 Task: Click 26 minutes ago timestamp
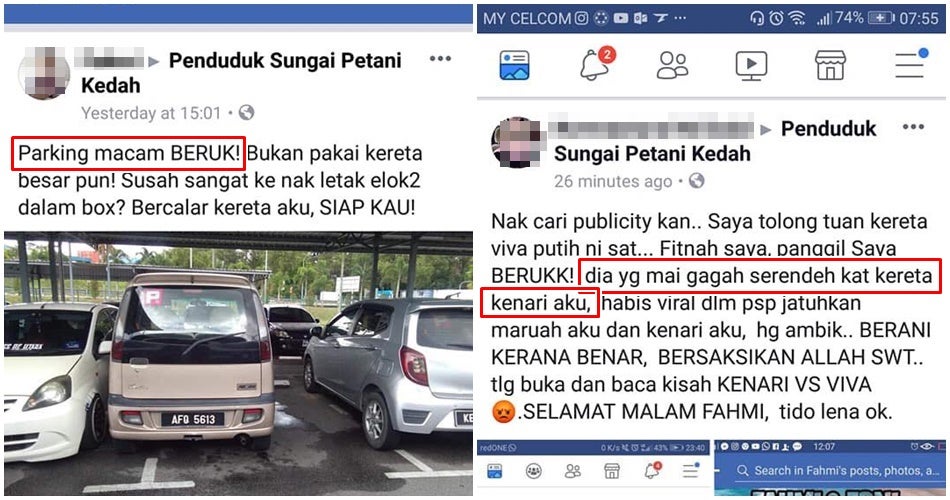(x=613, y=181)
